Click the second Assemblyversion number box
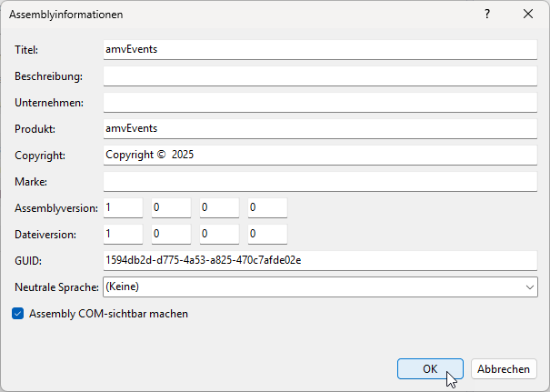 click(171, 207)
